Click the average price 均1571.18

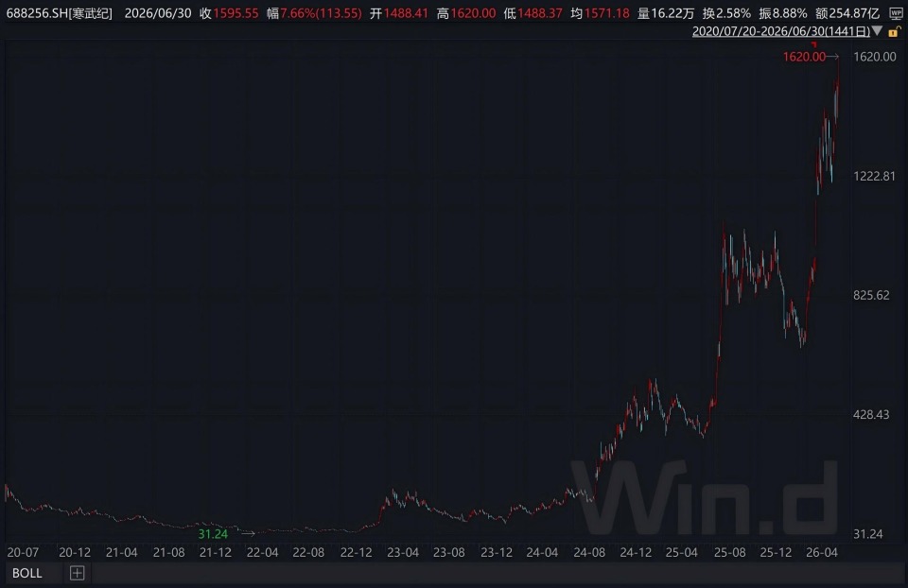coord(600,13)
